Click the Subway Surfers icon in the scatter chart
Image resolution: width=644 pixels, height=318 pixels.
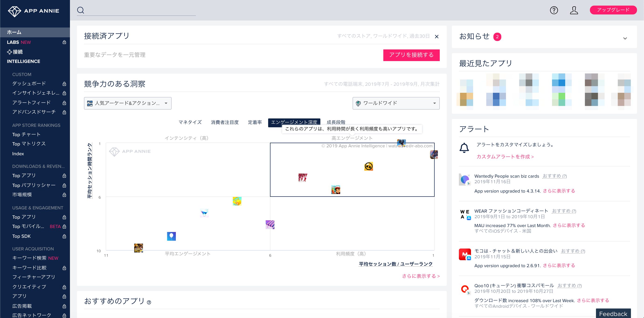coord(335,189)
